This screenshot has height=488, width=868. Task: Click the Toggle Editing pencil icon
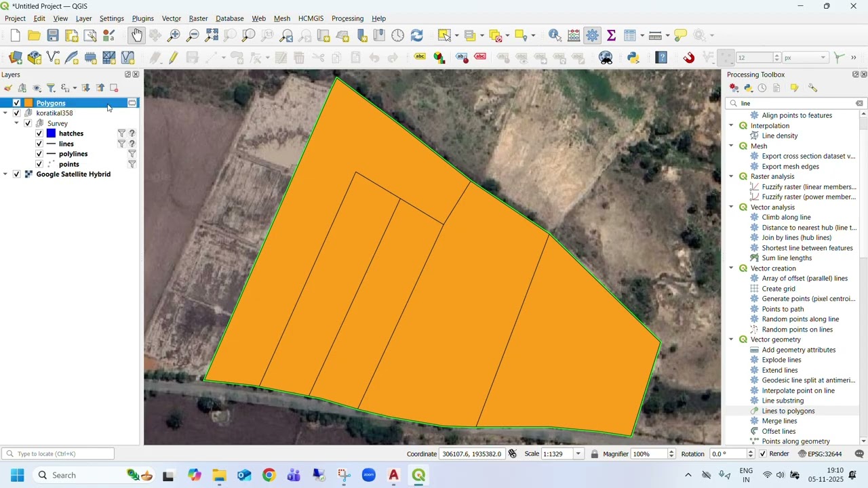pyautogui.click(x=174, y=58)
